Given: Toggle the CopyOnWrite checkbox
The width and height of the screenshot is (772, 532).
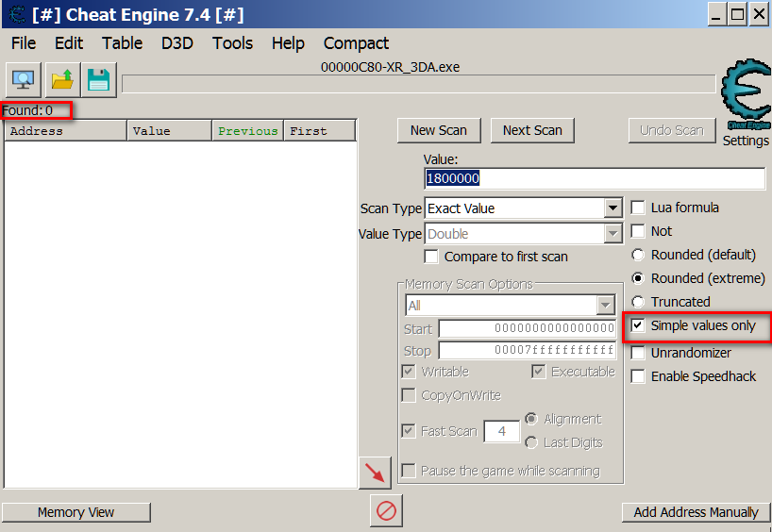Looking at the screenshot, I should click(x=409, y=395).
